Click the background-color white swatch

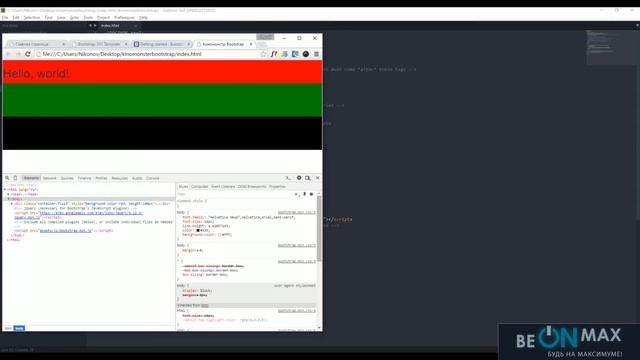[x=219, y=235]
